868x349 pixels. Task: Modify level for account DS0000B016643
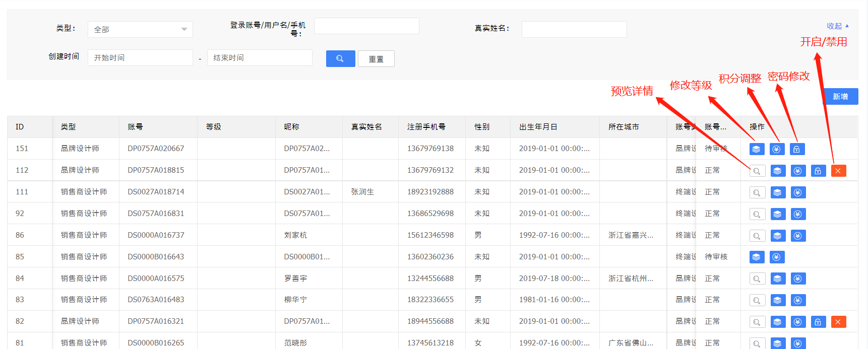click(x=757, y=257)
